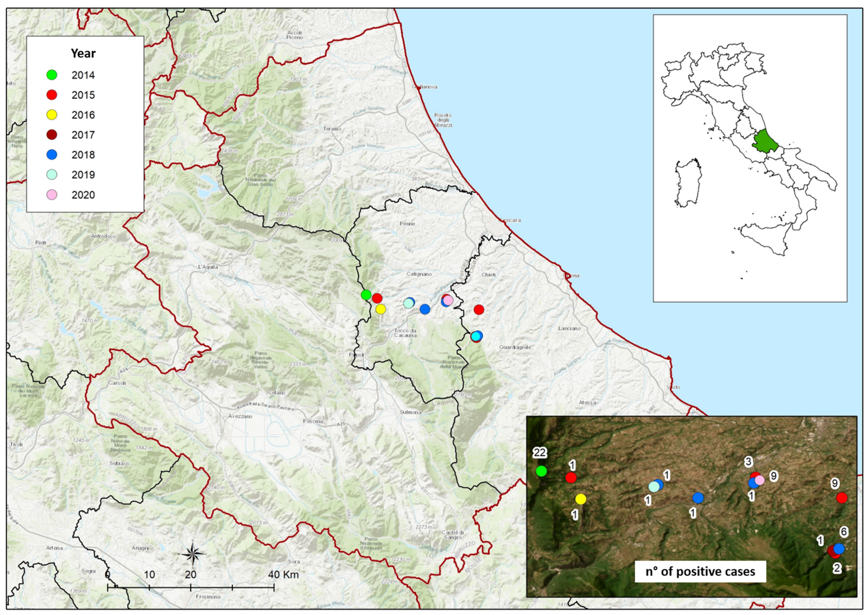Click the green marker on the main map
868x615 pixels.
366,295
